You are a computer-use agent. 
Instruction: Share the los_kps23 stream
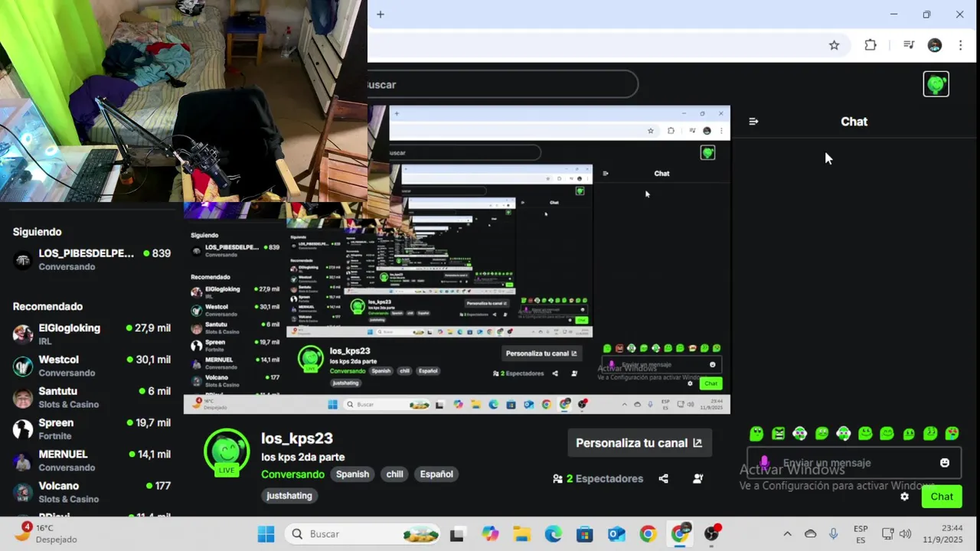click(664, 478)
